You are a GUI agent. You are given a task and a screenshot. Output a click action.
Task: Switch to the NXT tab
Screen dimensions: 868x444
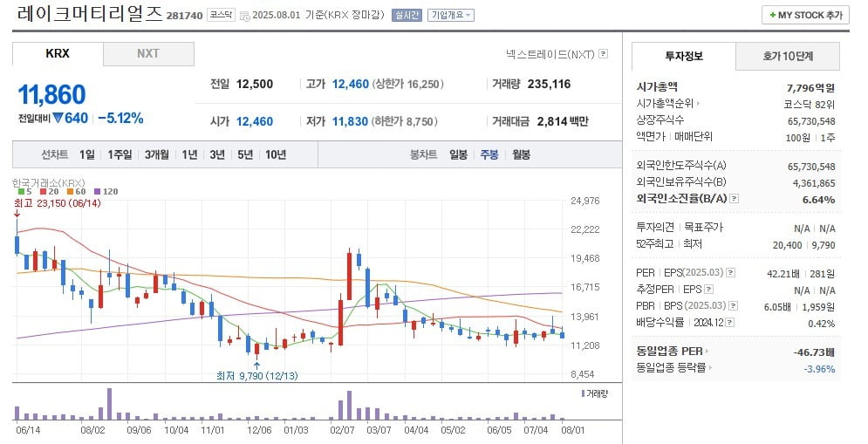point(148,54)
